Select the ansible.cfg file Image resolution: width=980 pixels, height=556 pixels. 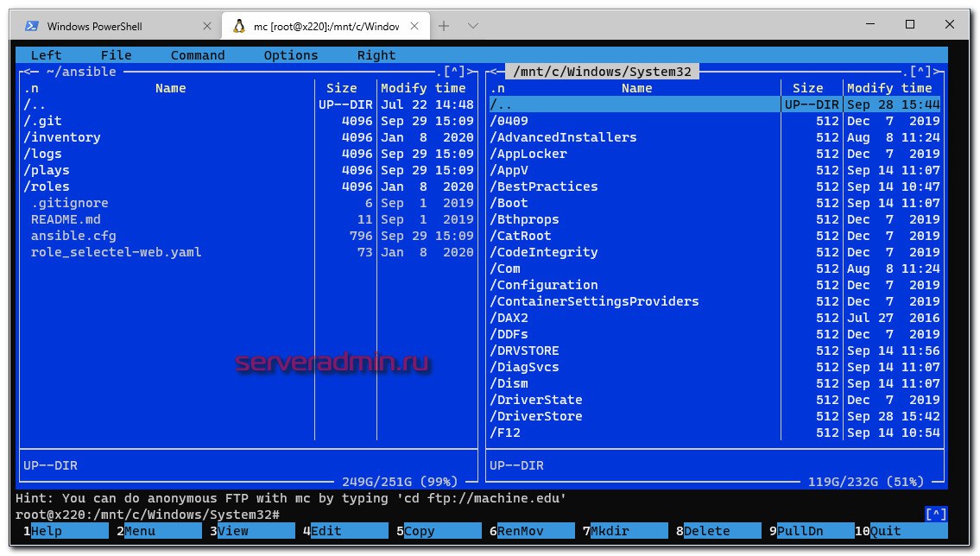coord(249,236)
